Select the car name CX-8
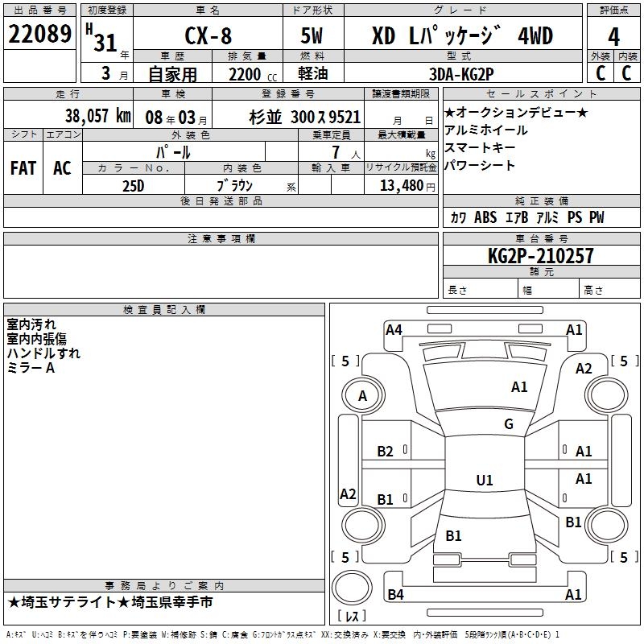Image resolution: width=644 pixels, height=644 pixels. [208, 35]
